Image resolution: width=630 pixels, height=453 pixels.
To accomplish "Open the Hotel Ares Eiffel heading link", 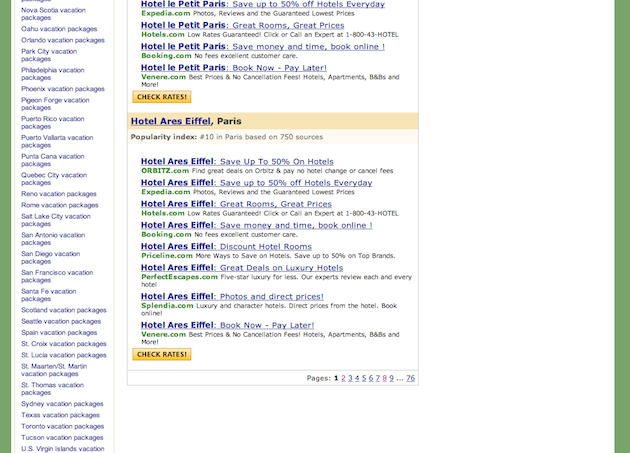I will 171,121.
